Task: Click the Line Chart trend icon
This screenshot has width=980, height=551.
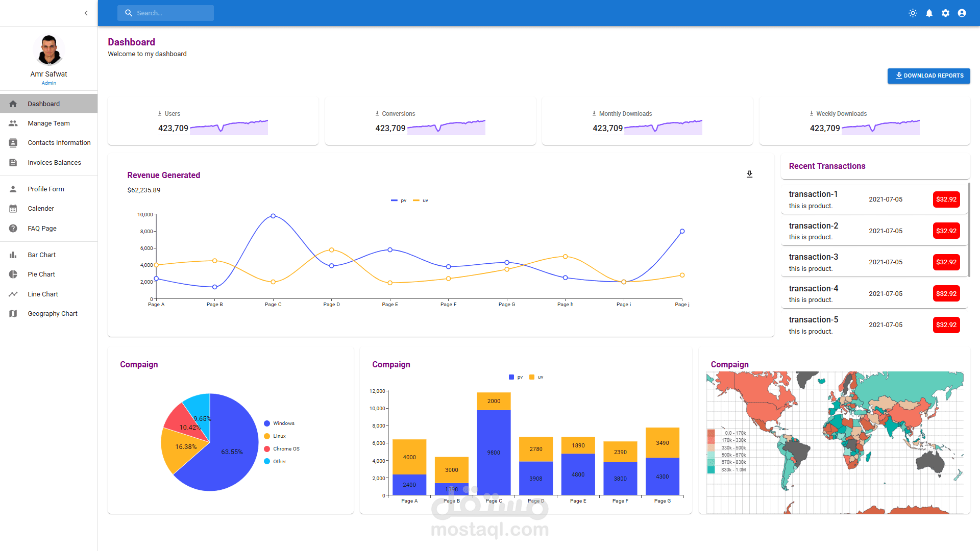Action: click(13, 294)
